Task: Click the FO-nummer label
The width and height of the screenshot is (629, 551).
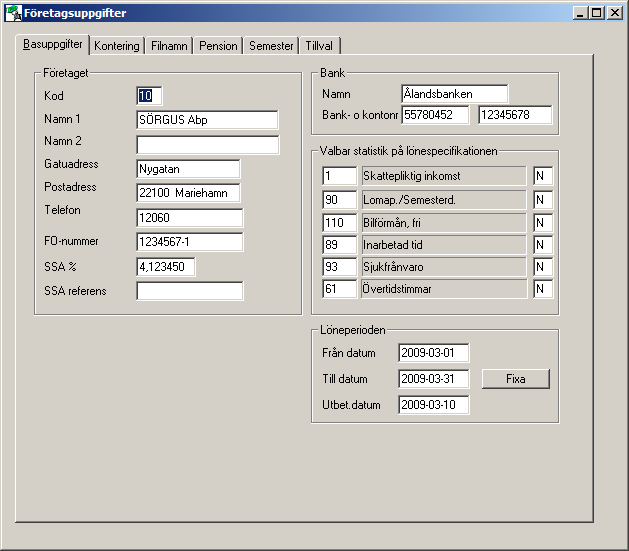Action: pyautogui.click(x=71, y=241)
